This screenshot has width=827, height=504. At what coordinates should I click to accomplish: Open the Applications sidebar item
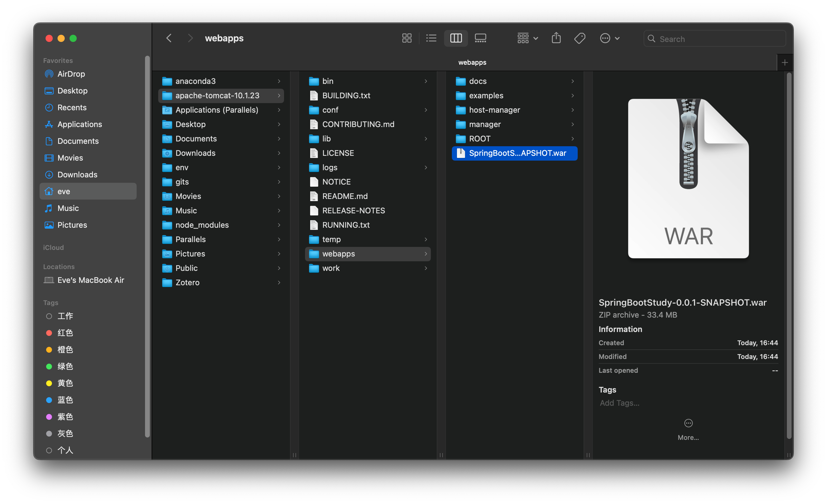(79, 124)
